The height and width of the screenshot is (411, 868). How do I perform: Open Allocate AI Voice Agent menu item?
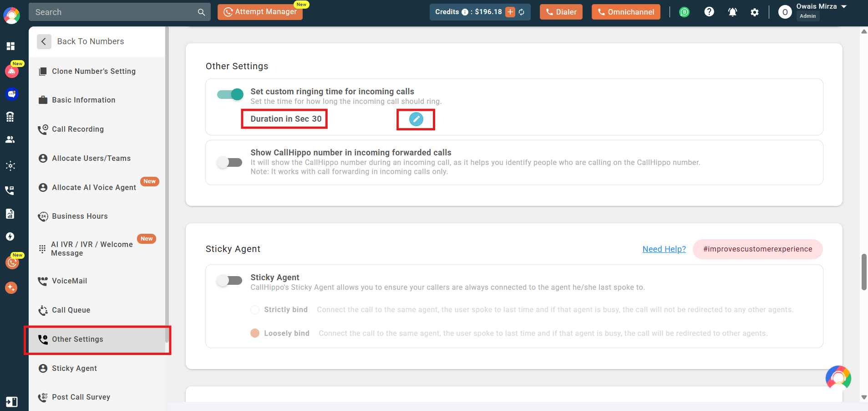[x=96, y=187]
